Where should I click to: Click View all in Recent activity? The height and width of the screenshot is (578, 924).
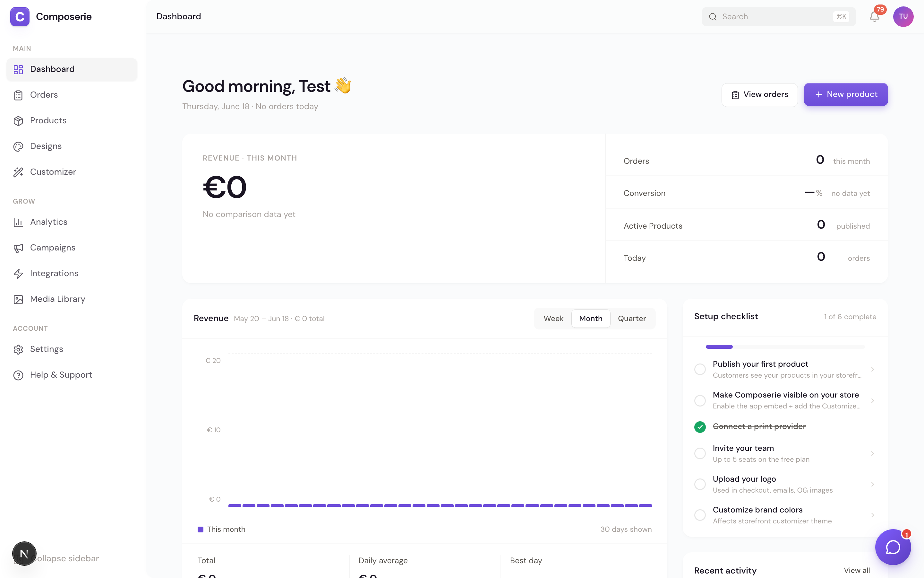[x=857, y=570]
